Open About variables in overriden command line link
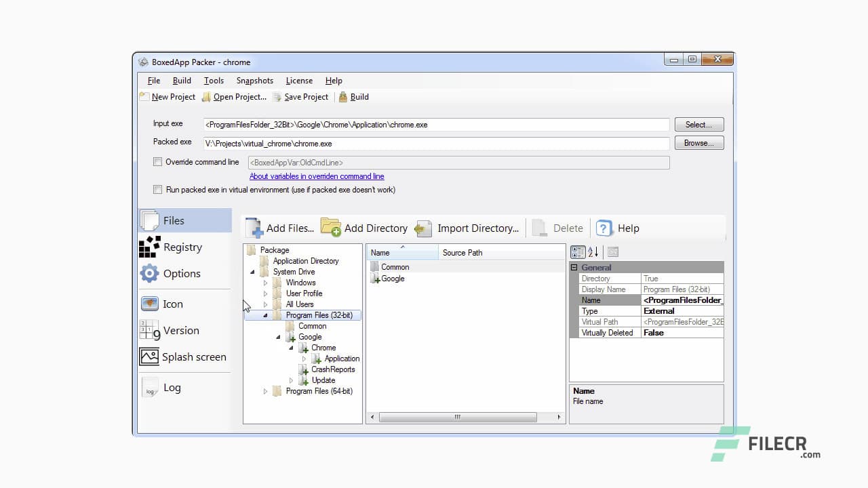The height and width of the screenshot is (488, 868). (317, 176)
